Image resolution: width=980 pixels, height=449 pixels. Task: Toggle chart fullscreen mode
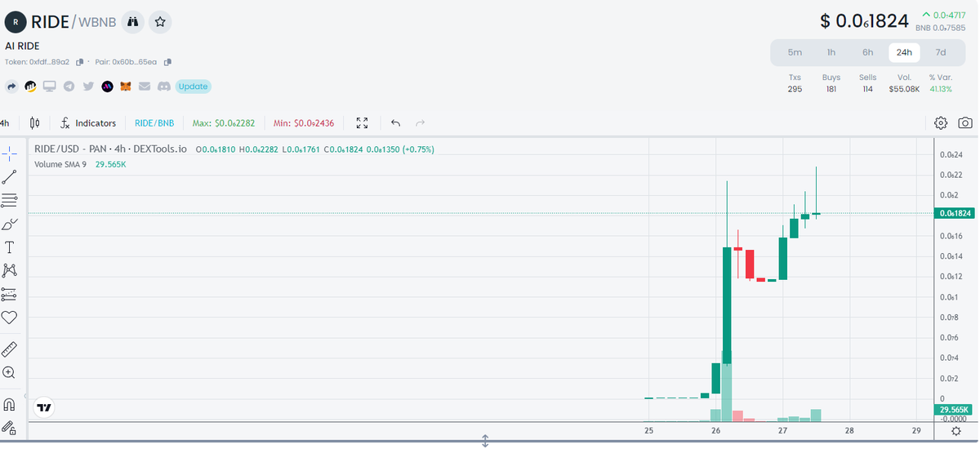[363, 123]
